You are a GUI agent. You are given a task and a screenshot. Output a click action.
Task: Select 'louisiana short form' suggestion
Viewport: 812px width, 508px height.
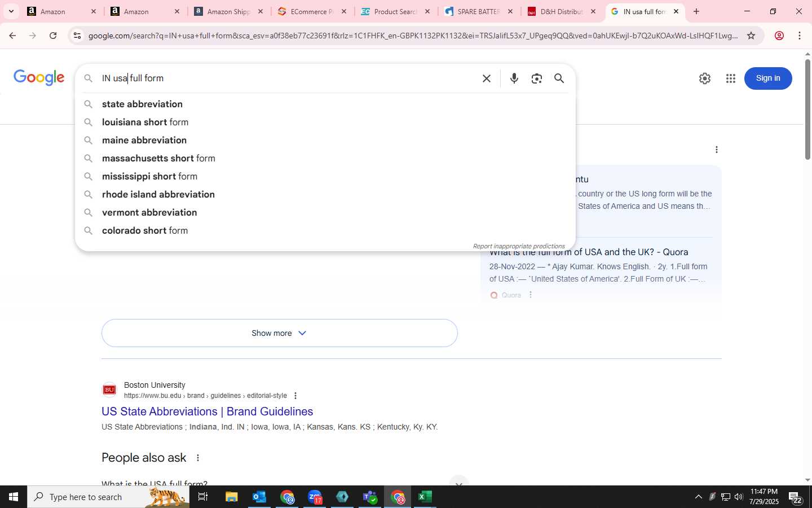[x=325, y=122]
